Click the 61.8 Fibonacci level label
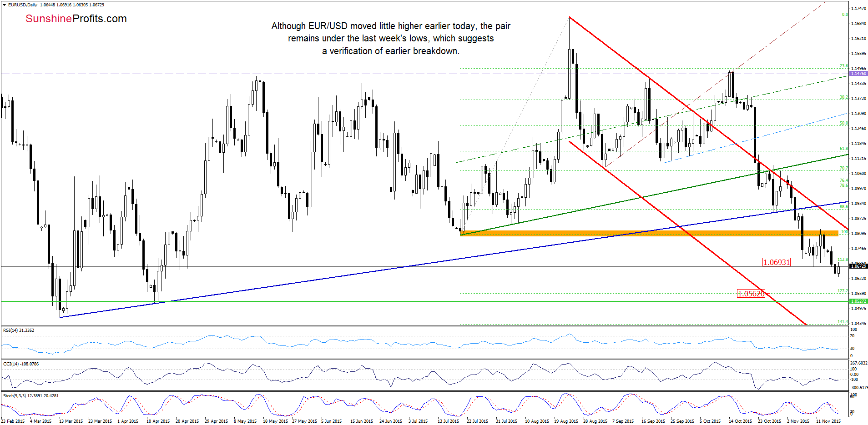Image resolution: width=868 pixels, height=425 pixels. click(x=843, y=149)
